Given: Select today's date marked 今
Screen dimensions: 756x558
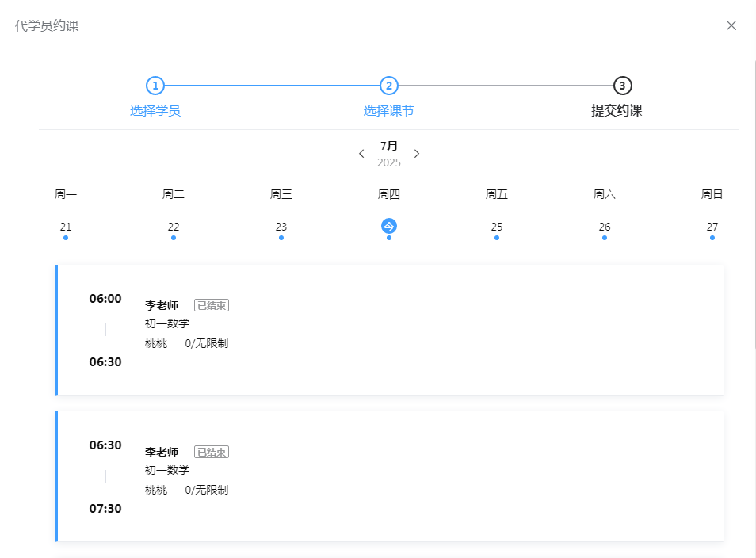Looking at the screenshot, I should 389,226.
